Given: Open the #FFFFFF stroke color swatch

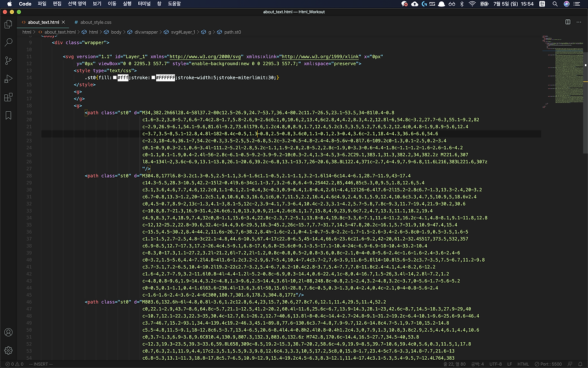Looking at the screenshot, I should click(x=153, y=78).
